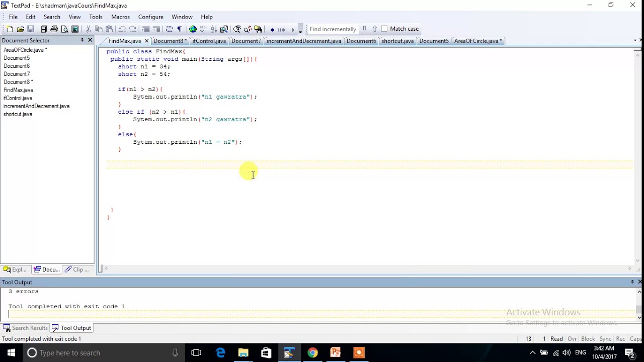Click the Replace icon in toolbar
644x362 pixels.
point(248,29)
